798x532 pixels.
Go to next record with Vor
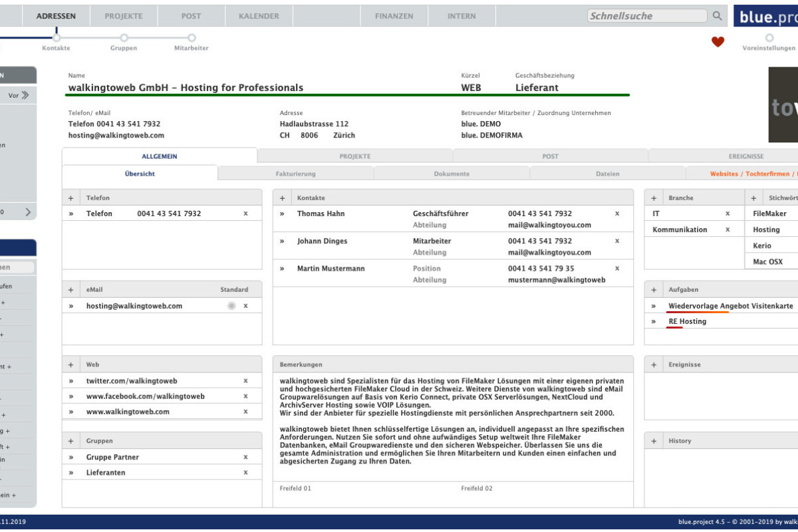pyautogui.click(x=19, y=95)
